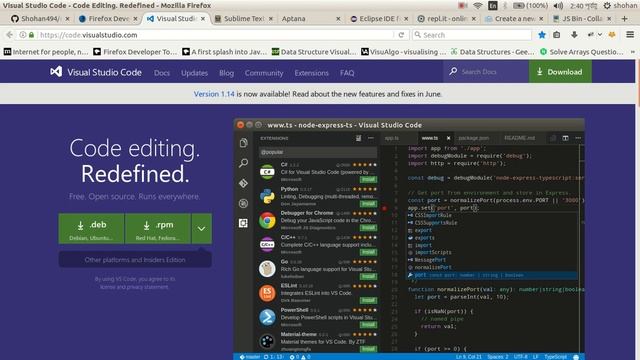Open the system WiFi indicator
This screenshot has height=360, width=640.
click(x=478, y=6)
